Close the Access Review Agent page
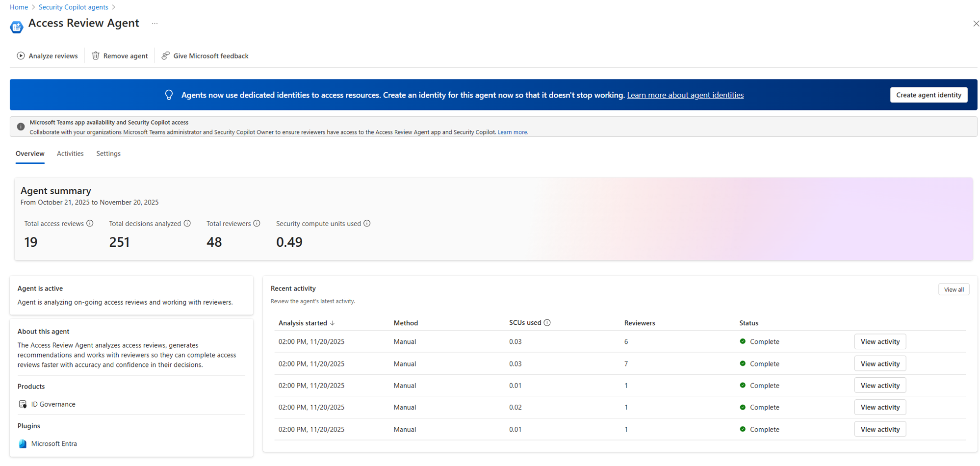 pos(976,23)
